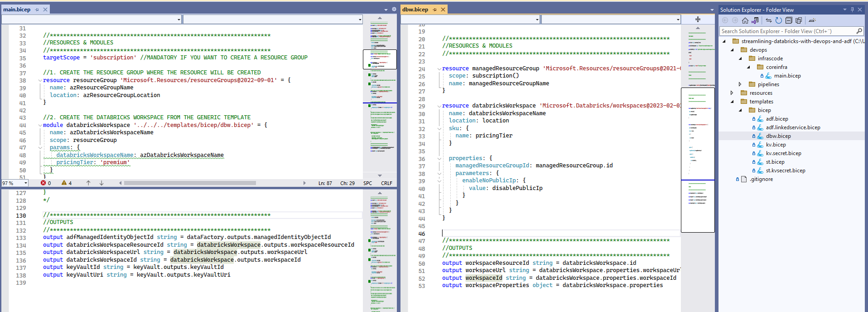Screen dimensions: 868x312
Task: Collapse the templates folder in the tree
Action: 732,102
